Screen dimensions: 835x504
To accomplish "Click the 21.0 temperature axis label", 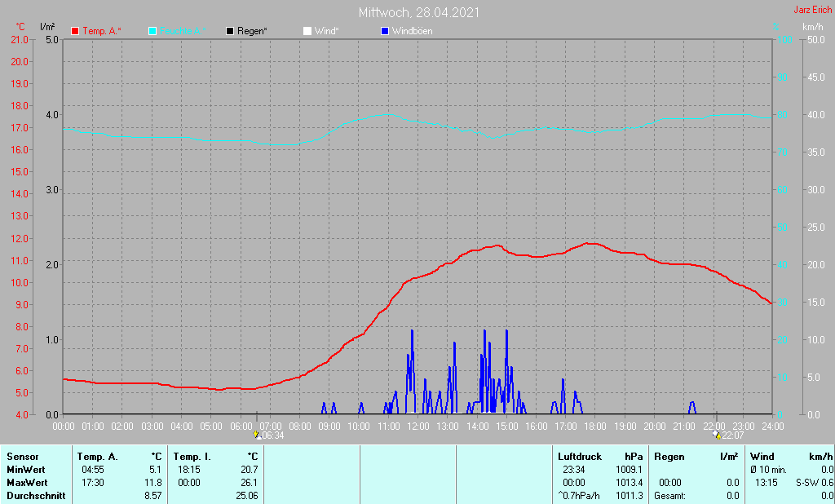I will (20, 40).
